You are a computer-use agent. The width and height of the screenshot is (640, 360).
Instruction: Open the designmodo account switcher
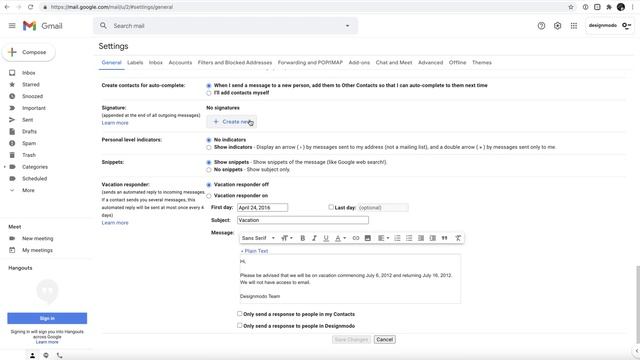click(609, 26)
